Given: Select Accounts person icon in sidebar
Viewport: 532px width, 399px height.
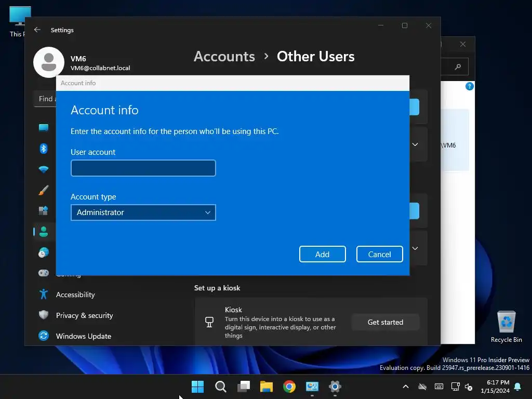Looking at the screenshot, I should coord(44,232).
